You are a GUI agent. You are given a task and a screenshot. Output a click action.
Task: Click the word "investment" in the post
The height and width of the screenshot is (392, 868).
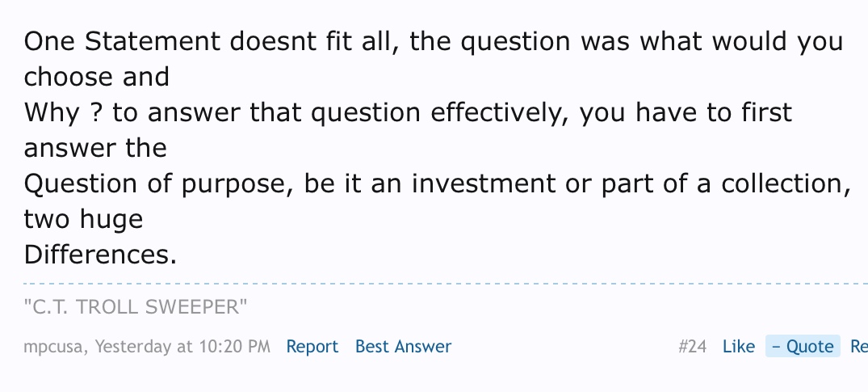point(484,183)
